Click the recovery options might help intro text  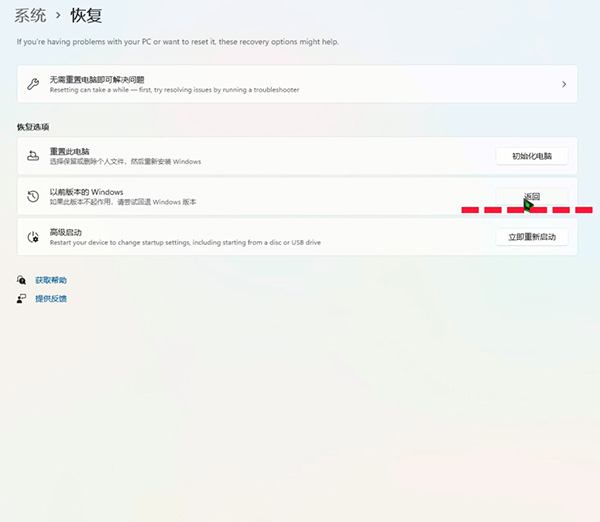point(178,42)
